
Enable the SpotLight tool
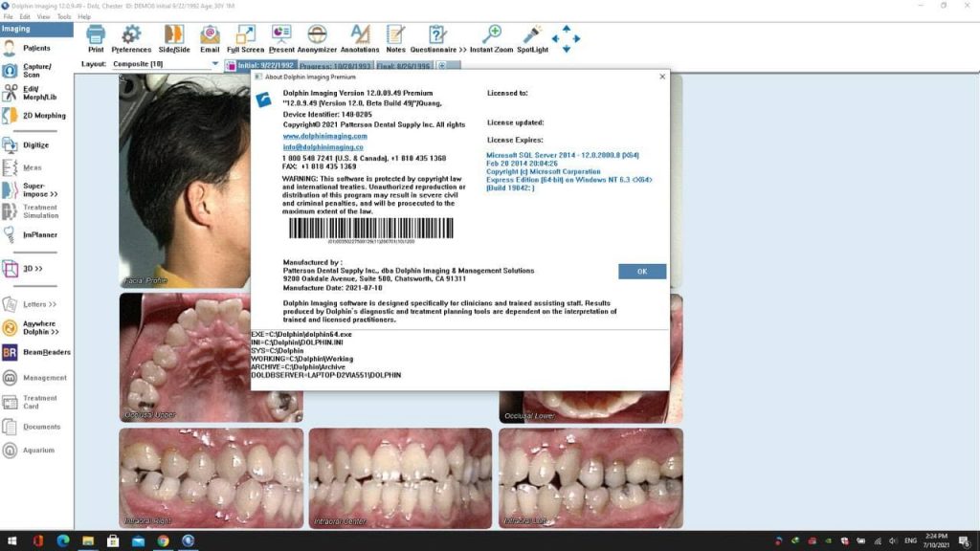click(533, 38)
